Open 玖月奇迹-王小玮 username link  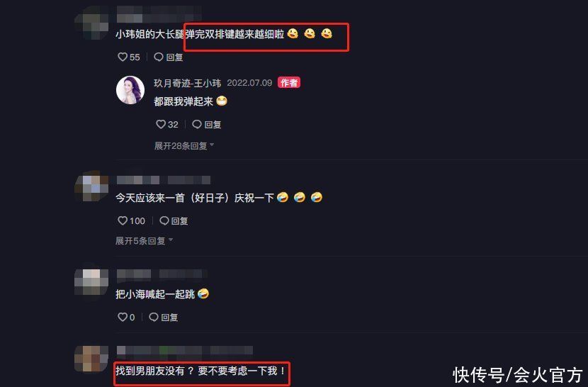pos(187,83)
